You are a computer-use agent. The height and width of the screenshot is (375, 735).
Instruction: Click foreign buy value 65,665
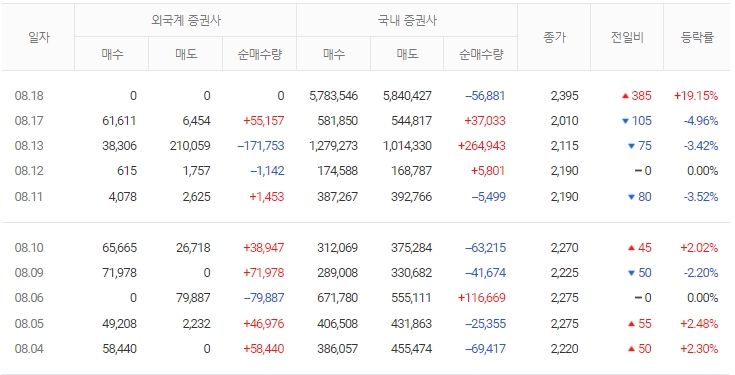click(119, 248)
